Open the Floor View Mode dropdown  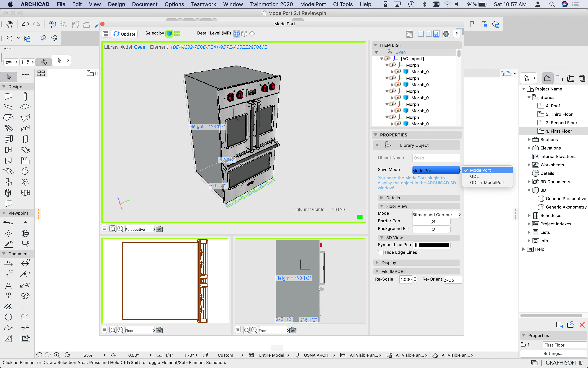pyautogui.click(x=436, y=214)
